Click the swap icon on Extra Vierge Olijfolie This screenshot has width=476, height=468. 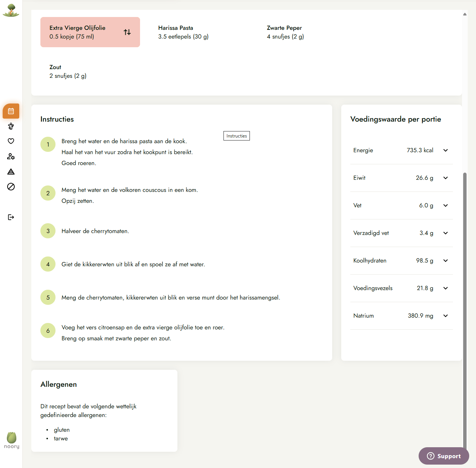pyautogui.click(x=127, y=32)
